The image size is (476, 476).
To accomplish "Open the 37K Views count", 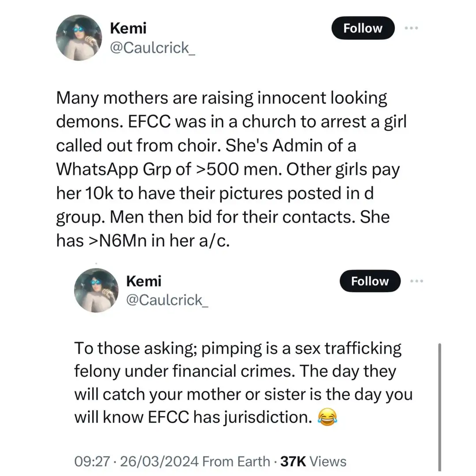I will point(313,461).
